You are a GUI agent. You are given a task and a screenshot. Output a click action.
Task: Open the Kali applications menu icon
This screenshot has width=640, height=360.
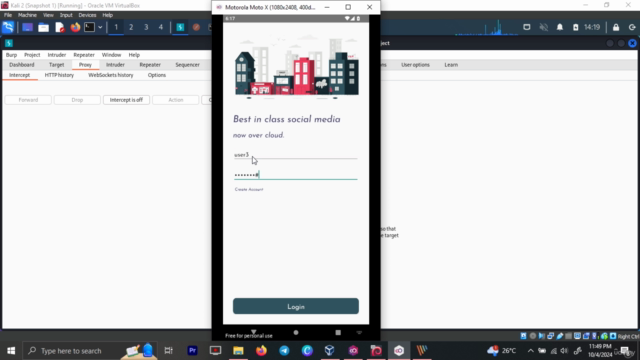point(8,27)
